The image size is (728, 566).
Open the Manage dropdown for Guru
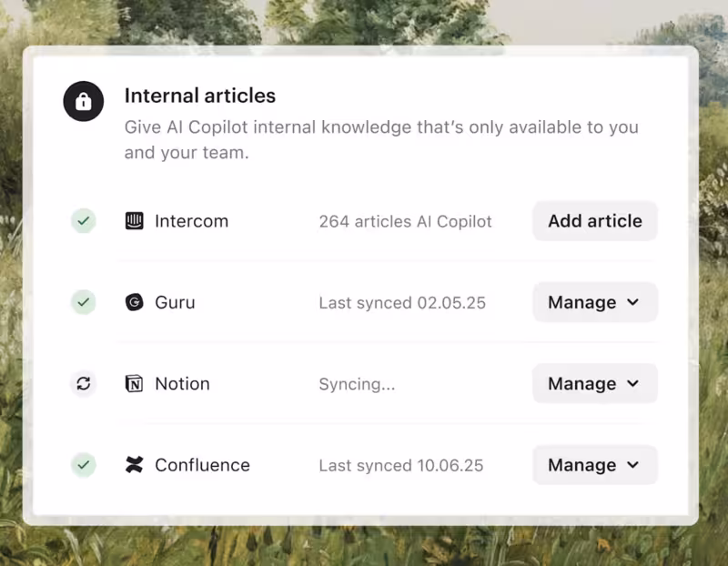tap(594, 302)
